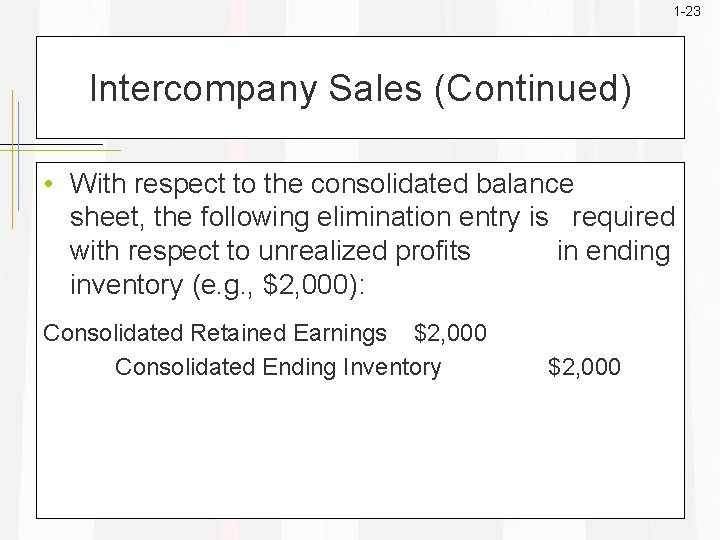Click the slide number 1-23

click(687, 11)
